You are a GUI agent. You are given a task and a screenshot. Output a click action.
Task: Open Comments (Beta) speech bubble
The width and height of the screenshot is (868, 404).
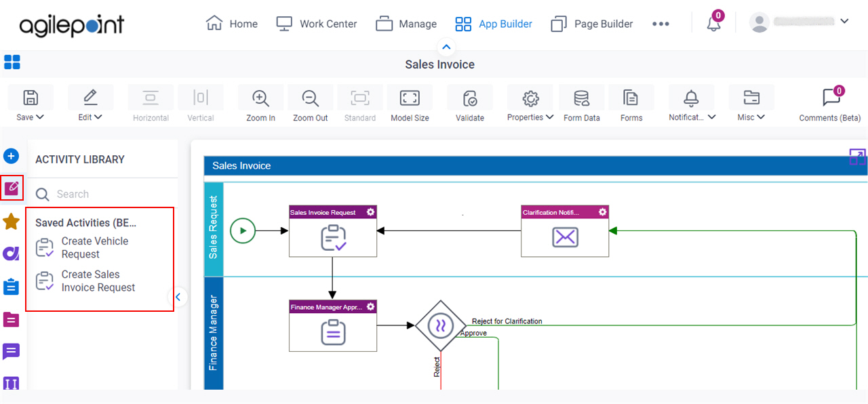coord(831,98)
